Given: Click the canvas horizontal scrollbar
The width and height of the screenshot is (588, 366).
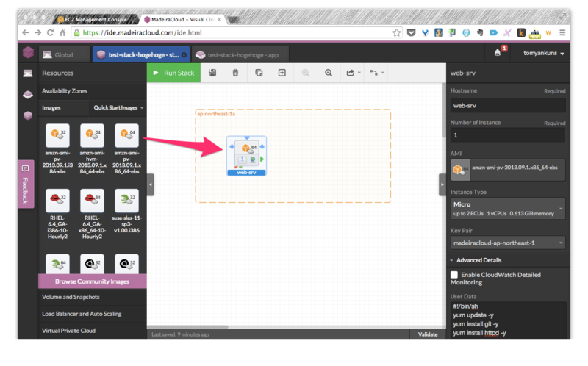Looking at the screenshot, I should [x=187, y=326].
